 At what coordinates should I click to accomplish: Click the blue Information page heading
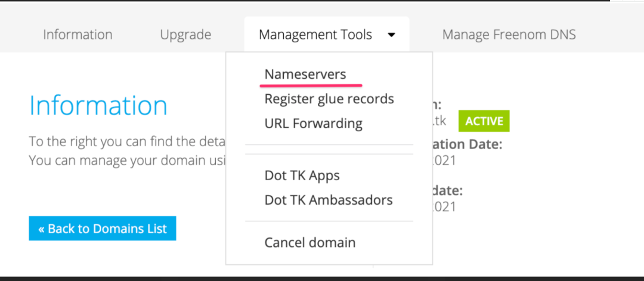[98, 106]
